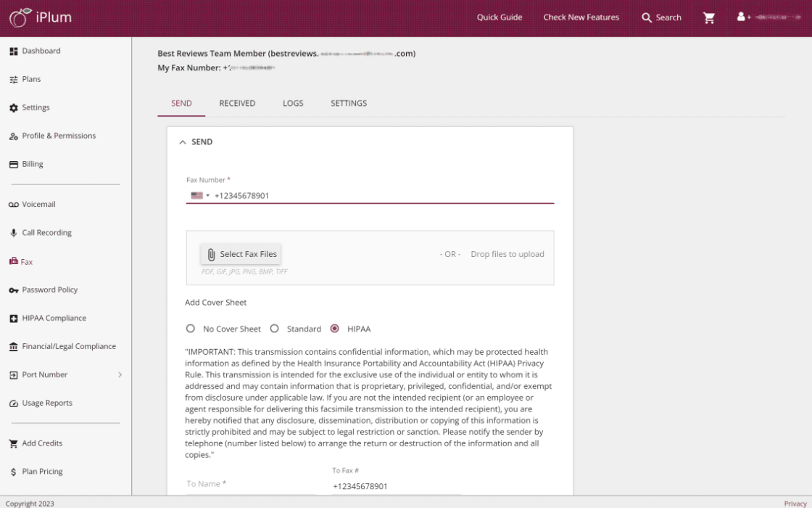Open Voicemail from the sidebar
812x508 pixels.
tap(38, 205)
